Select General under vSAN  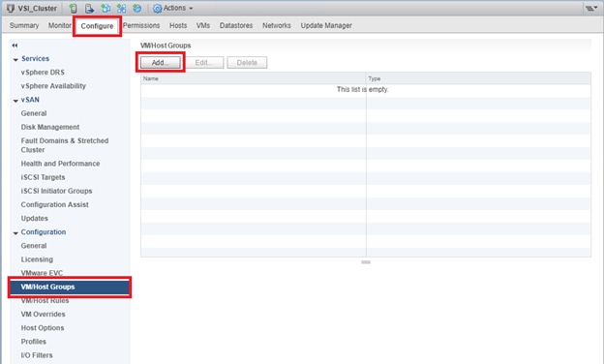(x=34, y=113)
